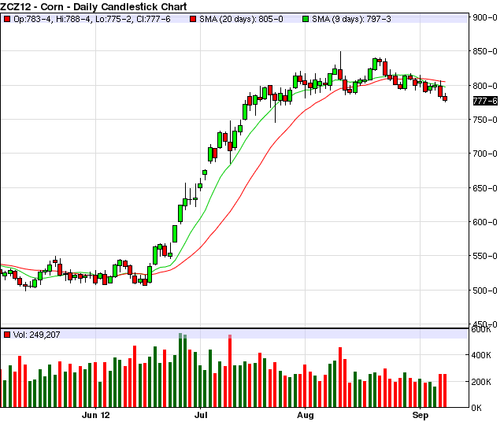The height and width of the screenshot is (422, 504).
Task: Click the 'Jul' date axis label
Action: pyautogui.click(x=201, y=415)
